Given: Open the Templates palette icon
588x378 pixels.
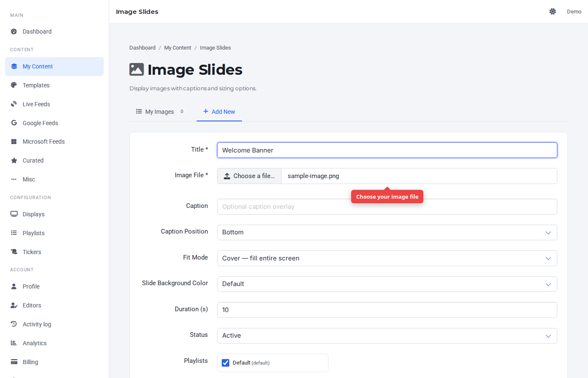Looking at the screenshot, I should 14,85.
